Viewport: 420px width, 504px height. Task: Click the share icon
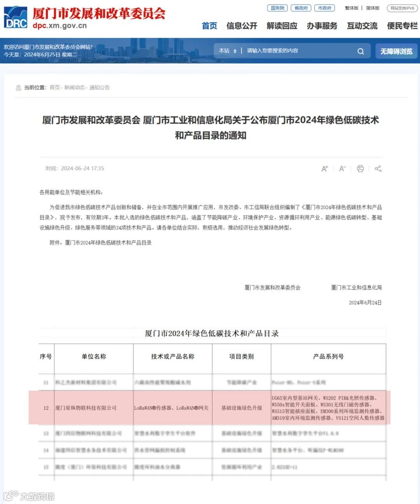click(378, 169)
